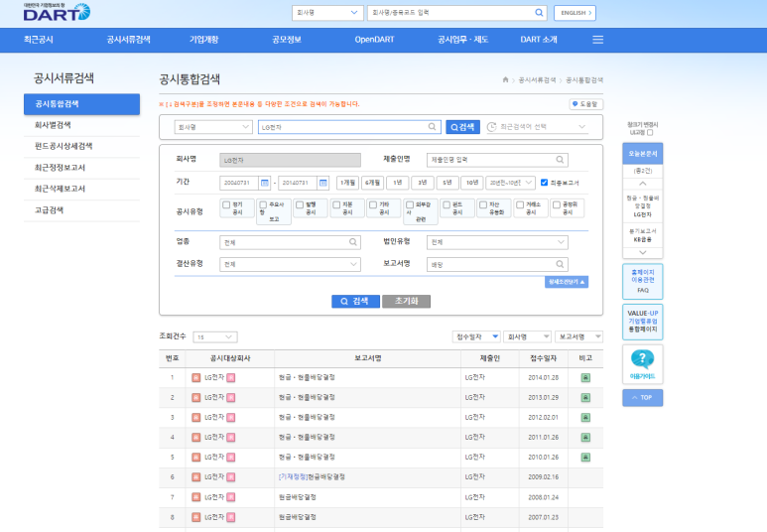Check the 정기공시 checkbox

click(x=226, y=205)
